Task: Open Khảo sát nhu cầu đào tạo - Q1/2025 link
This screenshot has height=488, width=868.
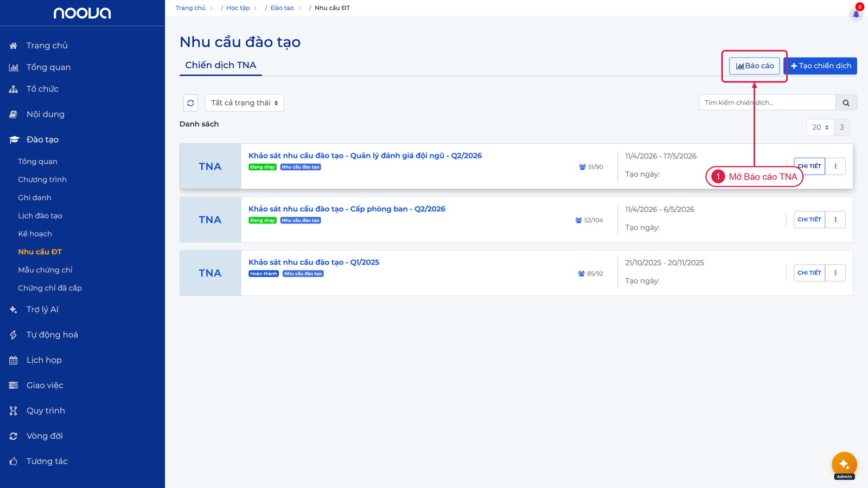Action: click(314, 262)
